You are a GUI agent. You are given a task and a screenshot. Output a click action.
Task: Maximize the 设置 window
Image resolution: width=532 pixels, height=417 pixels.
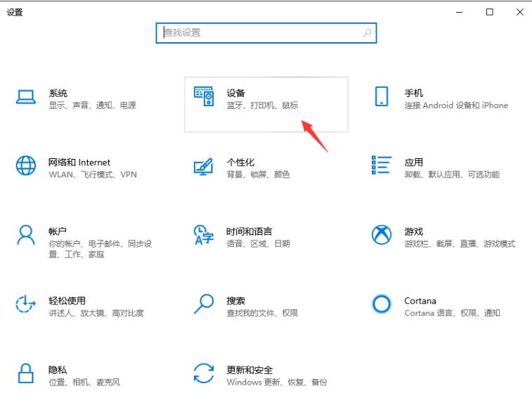(x=490, y=12)
